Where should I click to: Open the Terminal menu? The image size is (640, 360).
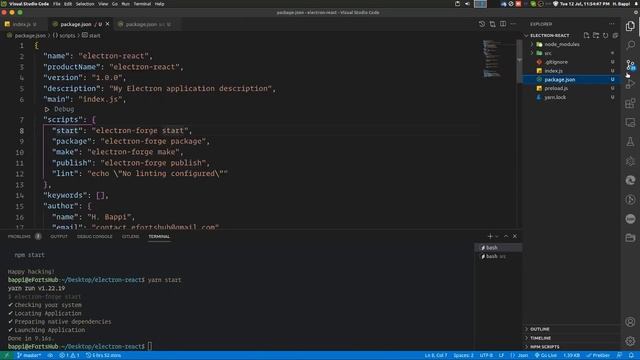click(142, 4)
